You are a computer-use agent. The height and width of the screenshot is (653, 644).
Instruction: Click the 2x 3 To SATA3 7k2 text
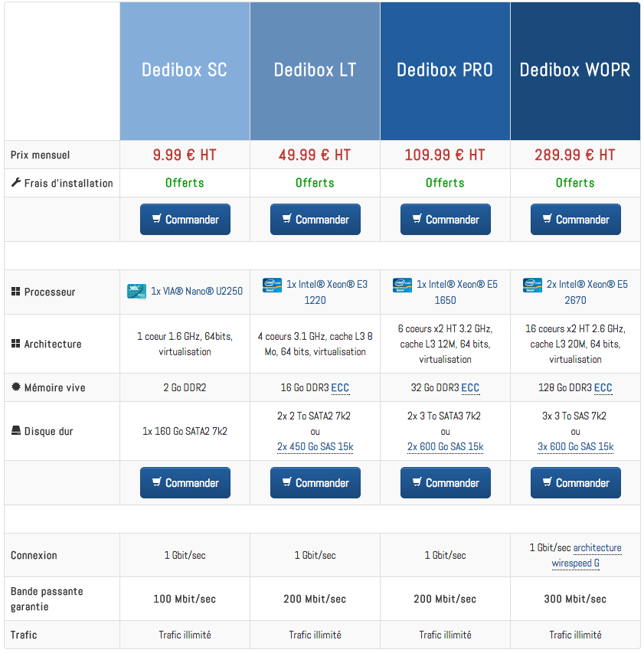444,416
